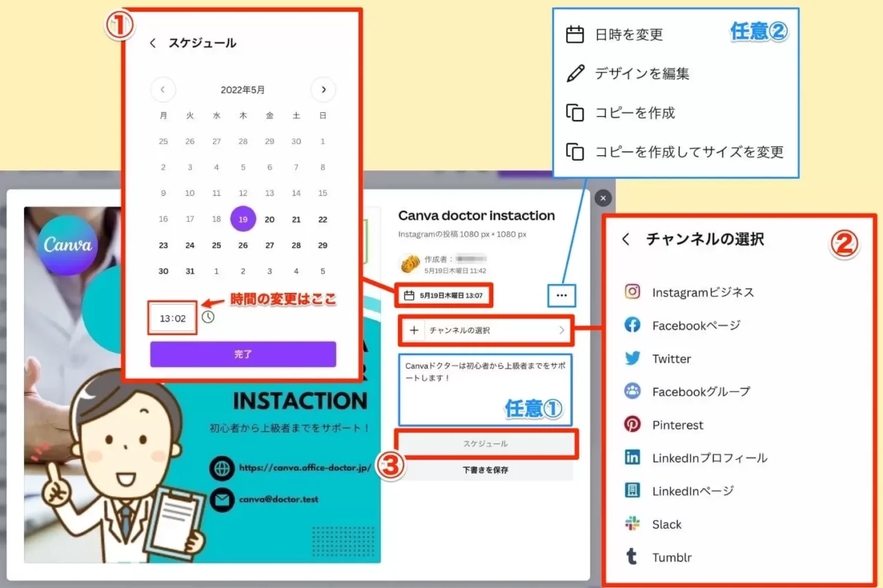Pick May 21 on the calendar
883x588 pixels.
click(296, 219)
